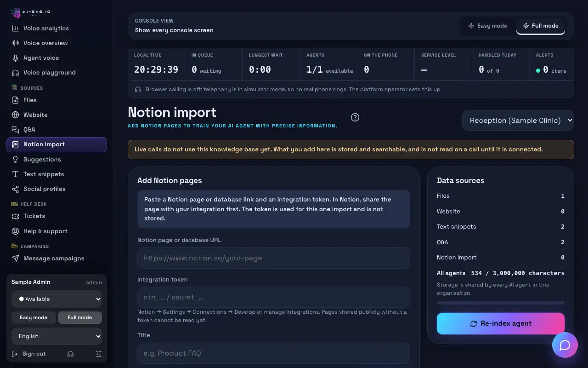Click the "0 waiting" In Queue value

206,70
